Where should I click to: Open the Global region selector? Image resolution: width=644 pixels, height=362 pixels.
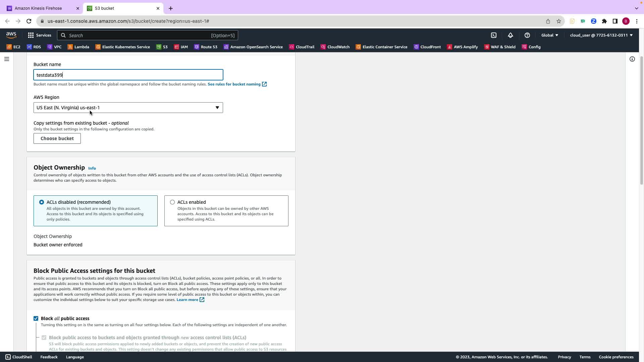(549, 35)
